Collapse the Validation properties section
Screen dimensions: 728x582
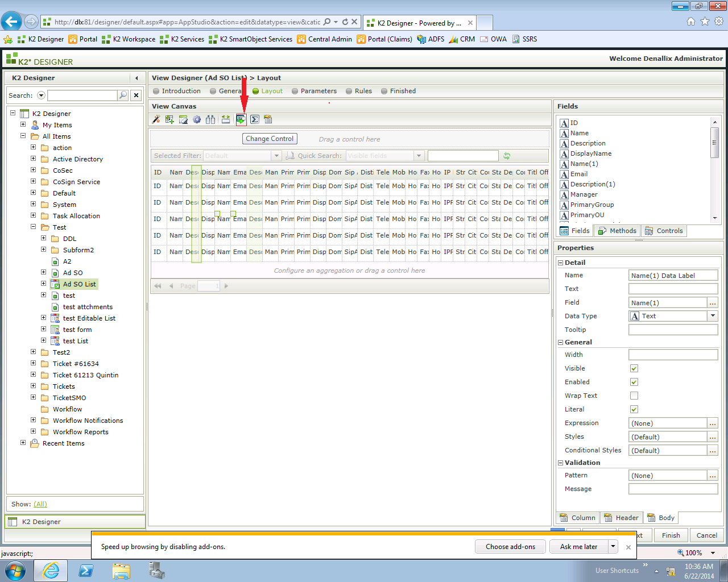pyautogui.click(x=560, y=463)
